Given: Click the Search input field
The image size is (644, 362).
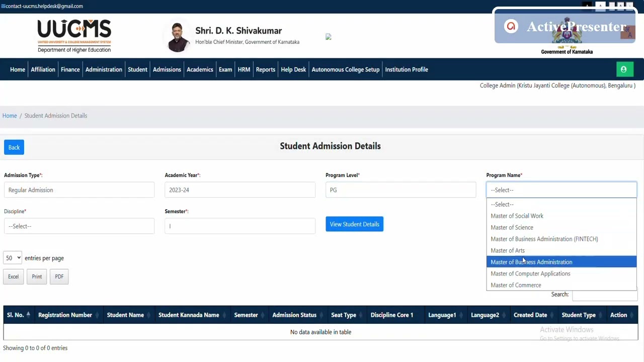Looking at the screenshot, I should pos(604,295).
